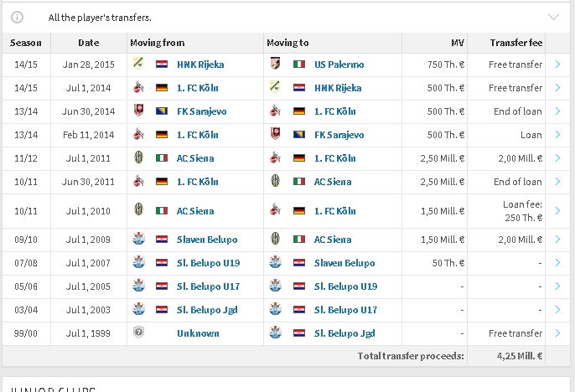Viewport: 575px width, 392px height.
Task: Open the Unknown club link
Action: (198, 333)
